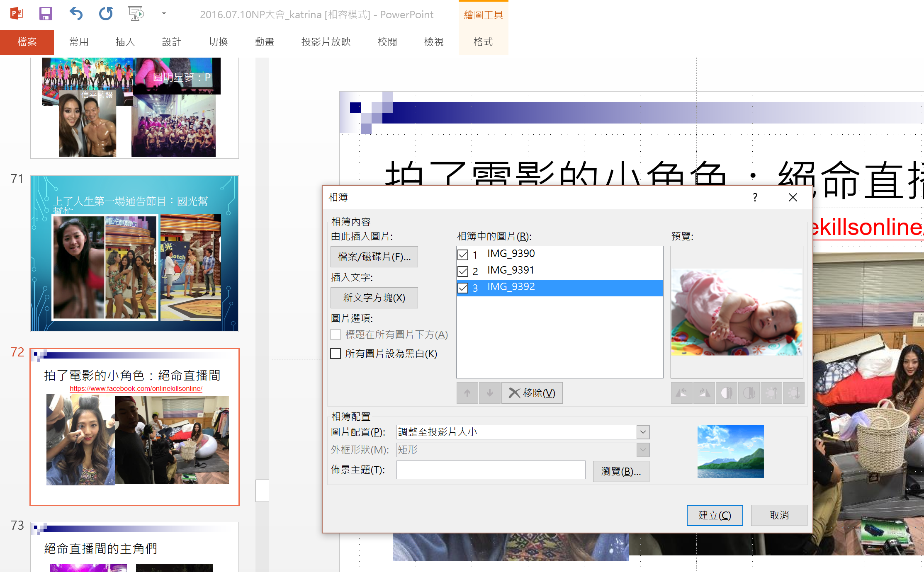Open the 檔案 menu
924x572 pixels.
point(27,42)
